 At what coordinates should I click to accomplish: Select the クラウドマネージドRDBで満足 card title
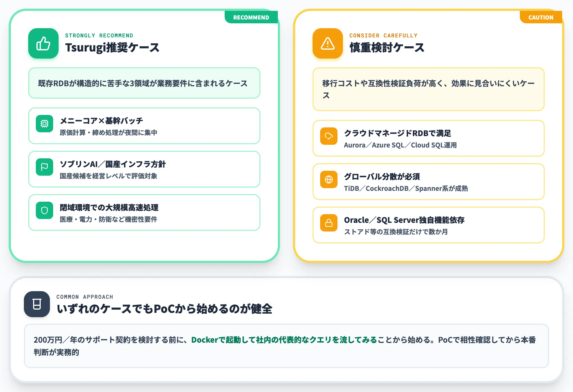click(397, 133)
